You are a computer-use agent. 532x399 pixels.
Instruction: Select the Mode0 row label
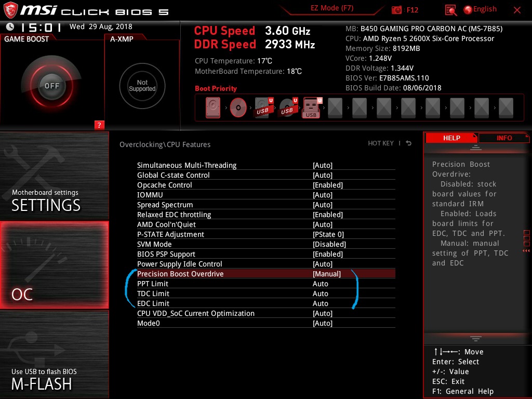tap(148, 323)
